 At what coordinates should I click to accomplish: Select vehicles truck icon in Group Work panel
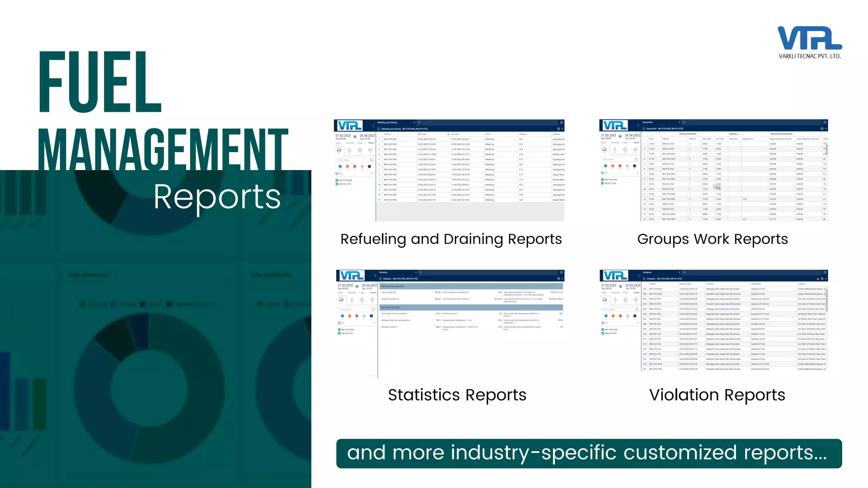pos(604,150)
